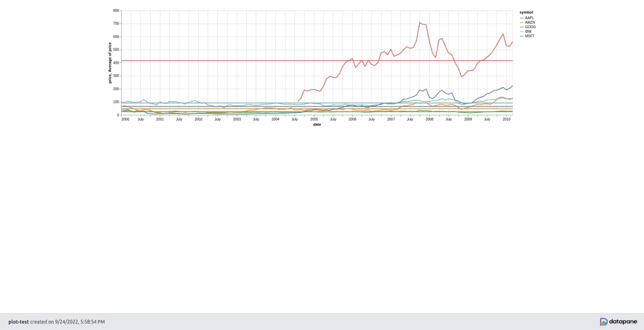
Task: Click the 400 y-axis label
Action: (x=116, y=63)
